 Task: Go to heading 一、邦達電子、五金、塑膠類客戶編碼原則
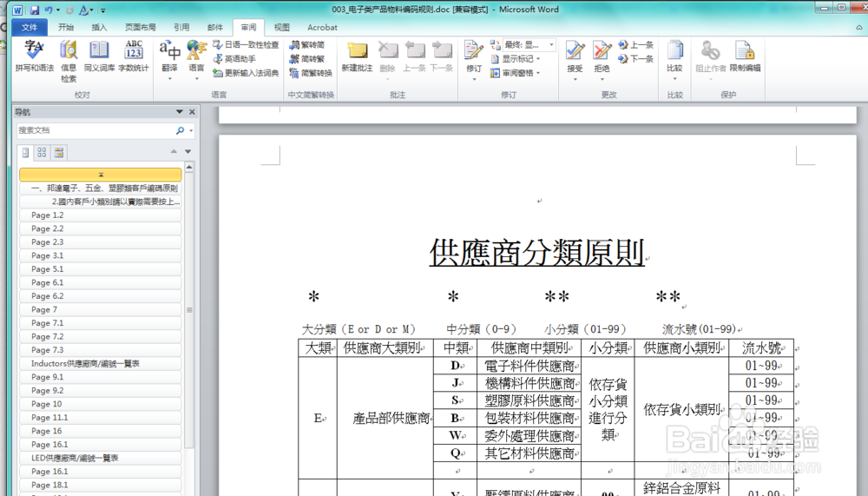pyautogui.click(x=100, y=188)
